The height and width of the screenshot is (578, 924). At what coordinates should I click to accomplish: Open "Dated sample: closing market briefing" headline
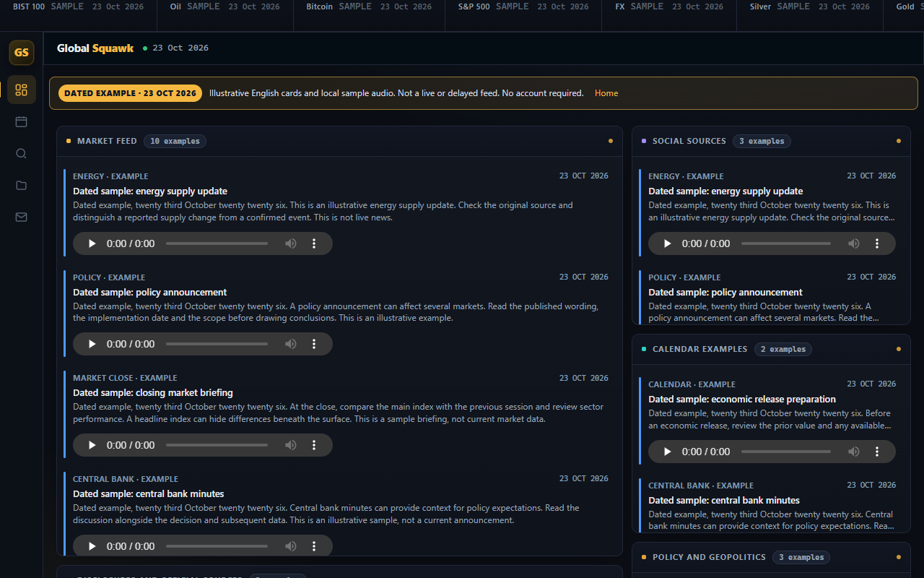pyautogui.click(x=153, y=393)
